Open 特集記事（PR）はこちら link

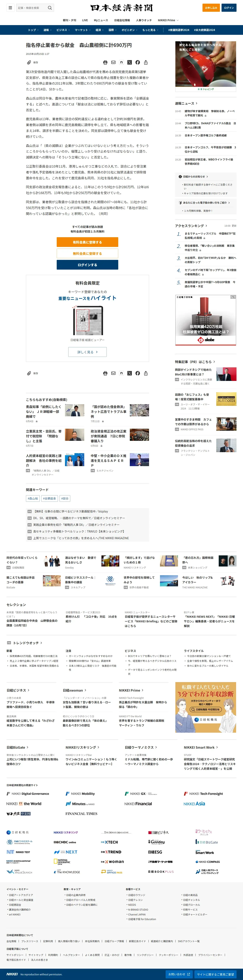195,362
